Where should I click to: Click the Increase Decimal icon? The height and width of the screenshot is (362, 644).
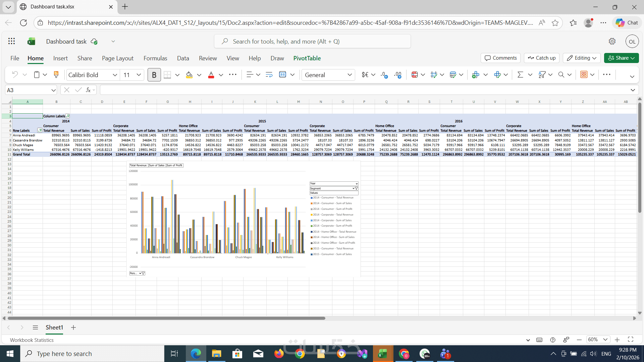(384, 75)
